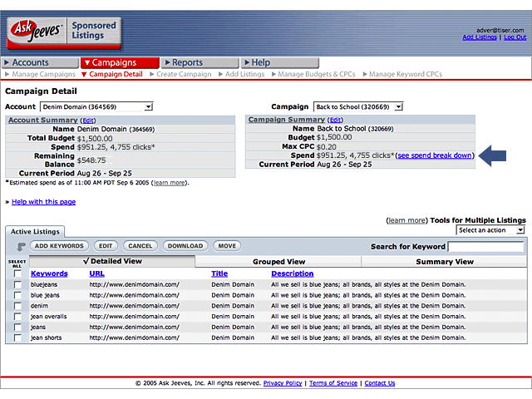
Task: Click the Log Out link
Action: click(x=515, y=37)
